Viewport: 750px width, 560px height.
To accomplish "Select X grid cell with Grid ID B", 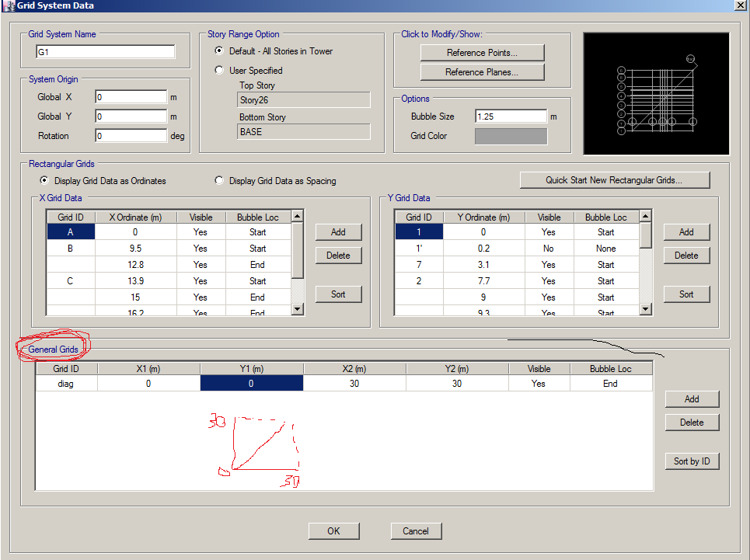I will 70,249.
